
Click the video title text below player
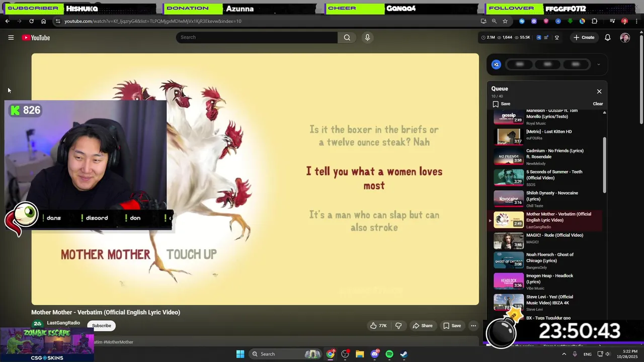point(106,312)
